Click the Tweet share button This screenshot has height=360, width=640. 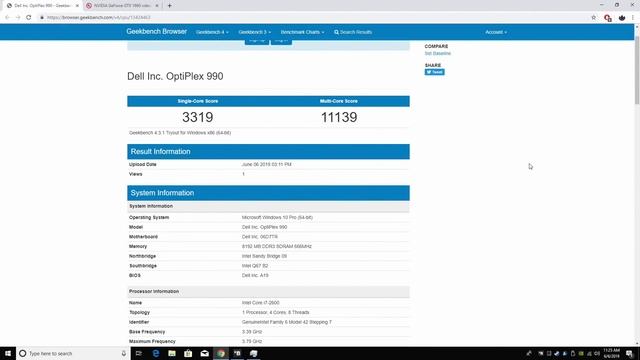[x=434, y=72]
